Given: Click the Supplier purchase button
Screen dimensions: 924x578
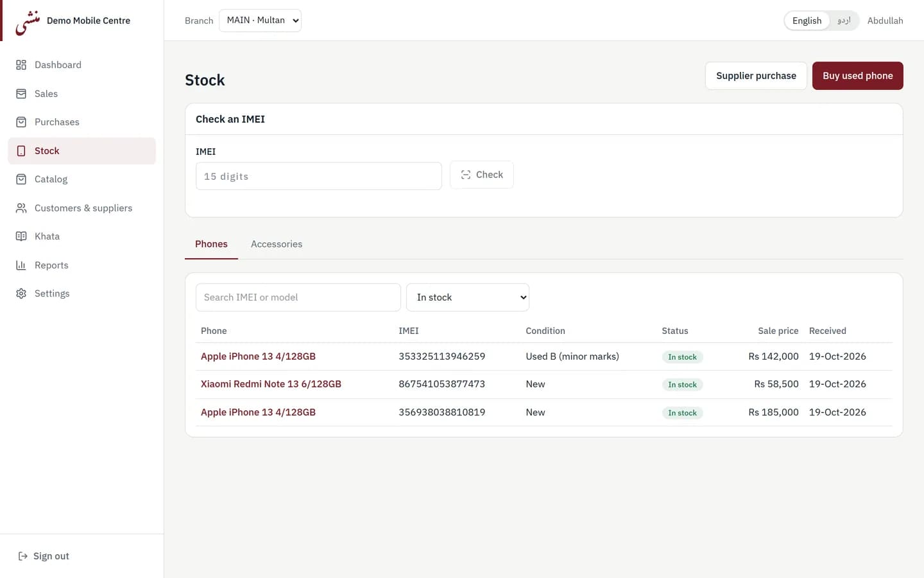Looking at the screenshot, I should (756, 76).
